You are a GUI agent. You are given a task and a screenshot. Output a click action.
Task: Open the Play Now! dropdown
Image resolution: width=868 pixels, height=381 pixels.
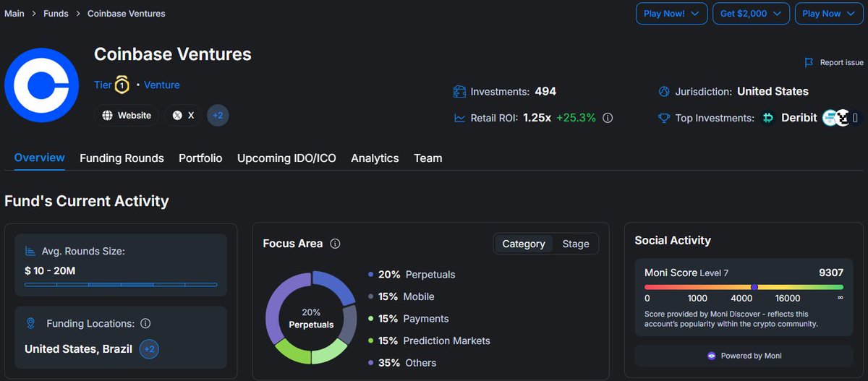tap(671, 13)
